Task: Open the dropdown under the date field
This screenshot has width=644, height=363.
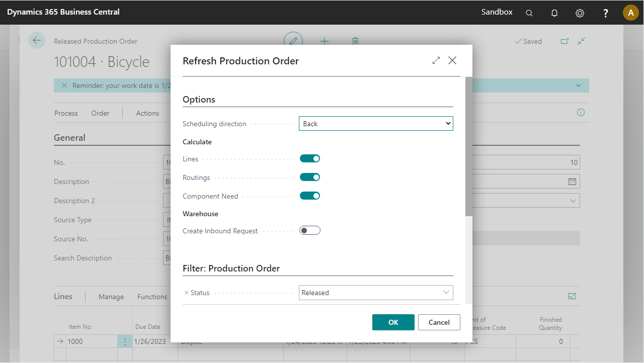Action: [573, 201]
